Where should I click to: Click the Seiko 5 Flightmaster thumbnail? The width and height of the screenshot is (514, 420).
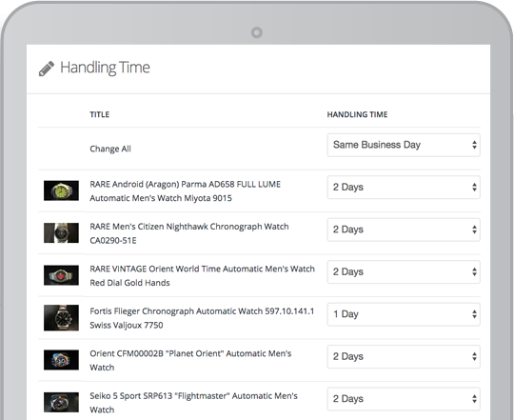(61, 402)
